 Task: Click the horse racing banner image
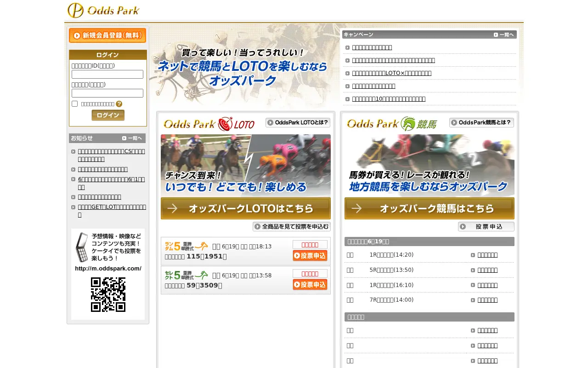(x=430, y=165)
